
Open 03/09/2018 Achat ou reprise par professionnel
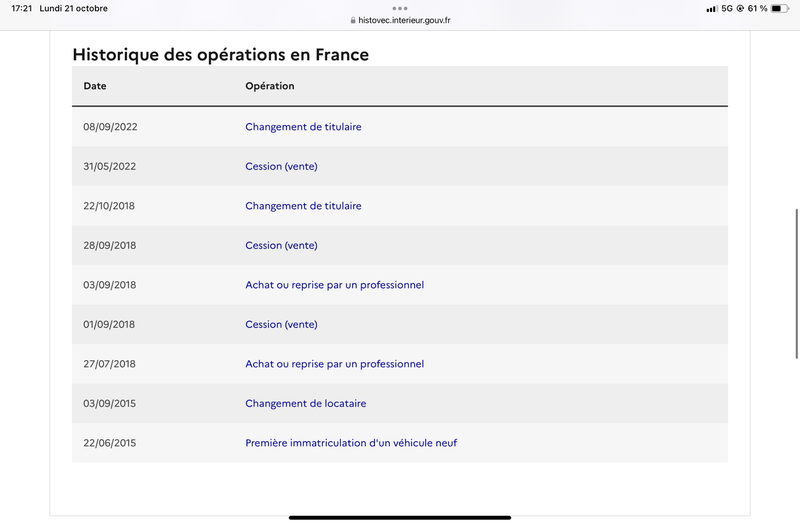[x=334, y=285]
